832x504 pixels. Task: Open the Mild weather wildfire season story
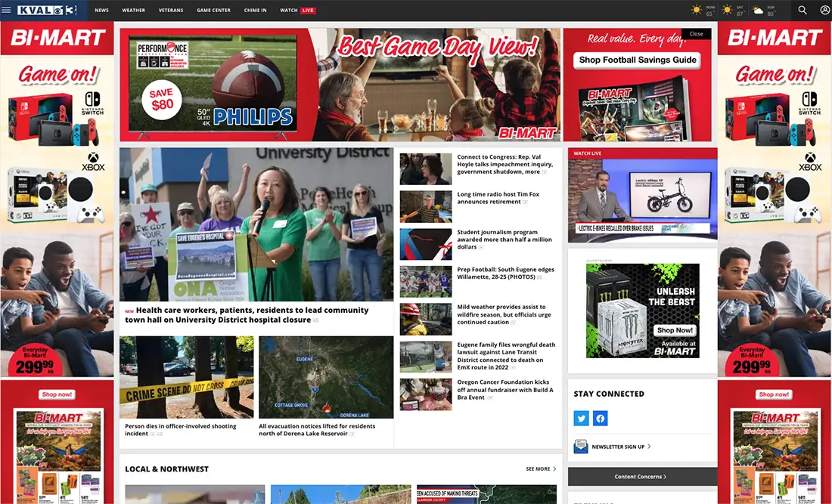[x=504, y=314]
